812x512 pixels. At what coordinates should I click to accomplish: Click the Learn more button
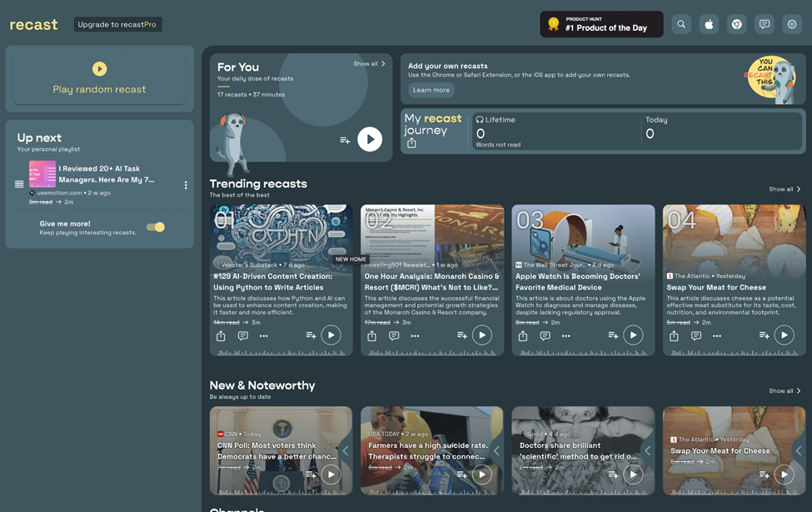431,90
